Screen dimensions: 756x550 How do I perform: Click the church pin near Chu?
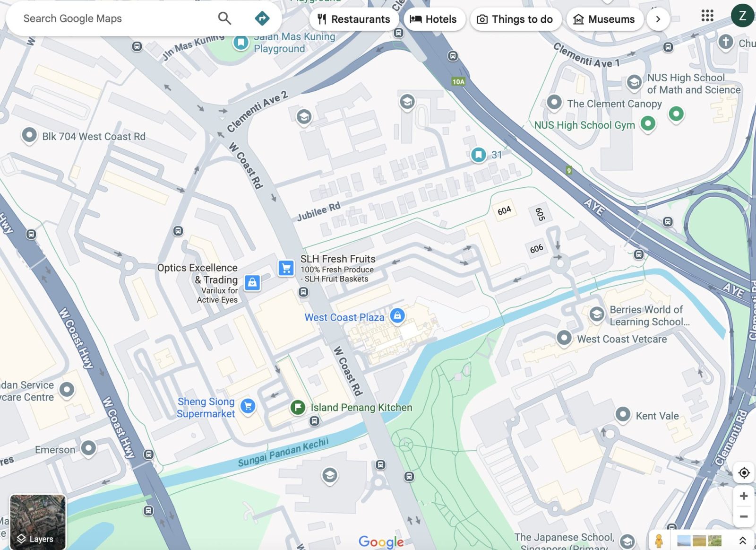point(726,42)
